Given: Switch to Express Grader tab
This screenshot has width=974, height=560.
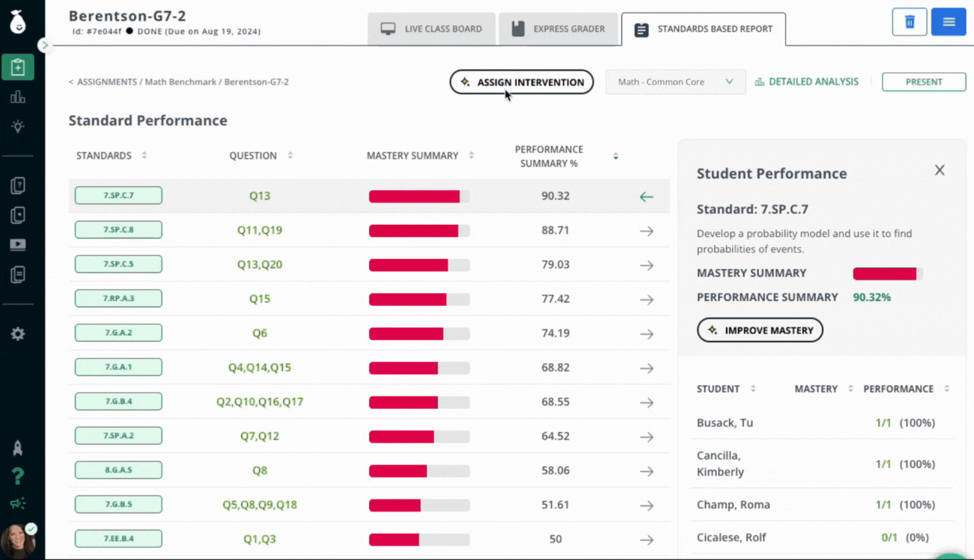Looking at the screenshot, I should pyautogui.click(x=558, y=29).
